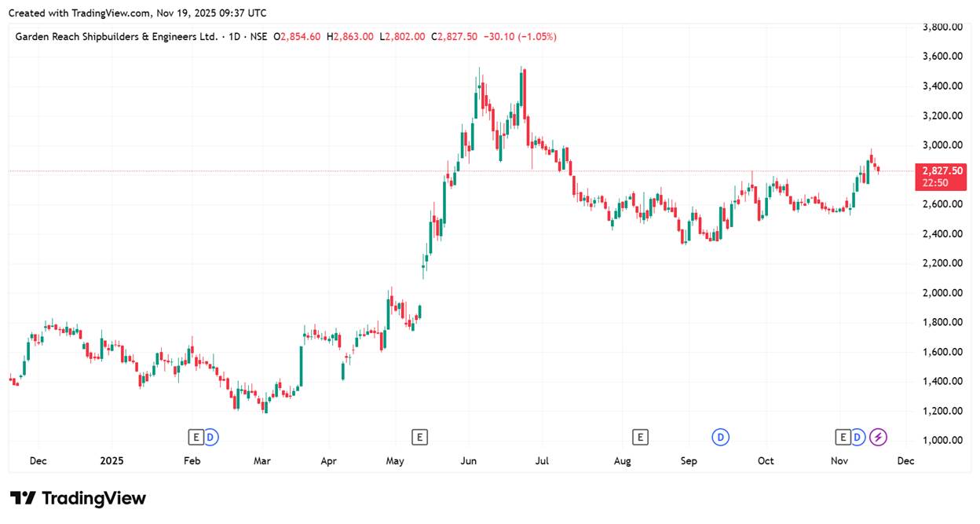Click the 2025 label on time axis

(x=112, y=461)
